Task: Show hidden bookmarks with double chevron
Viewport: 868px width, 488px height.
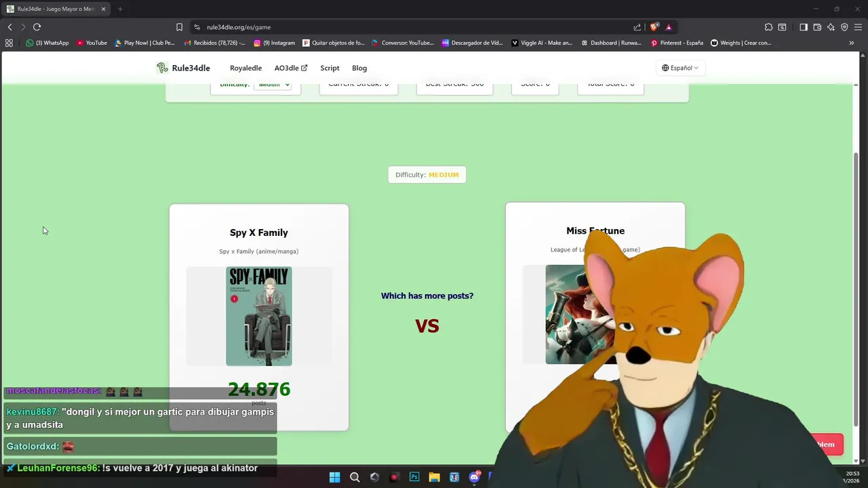Action: click(x=852, y=43)
